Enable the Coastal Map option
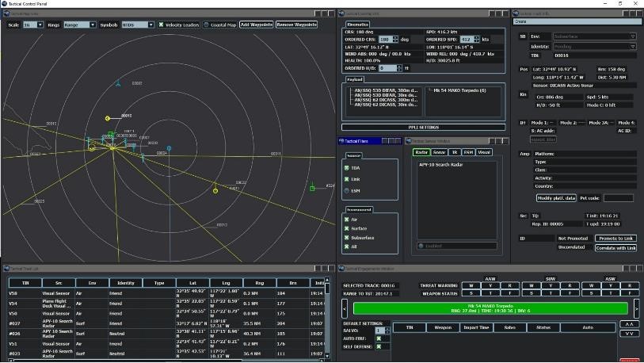This screenshot has width=644, height=363. coord(206,25)
